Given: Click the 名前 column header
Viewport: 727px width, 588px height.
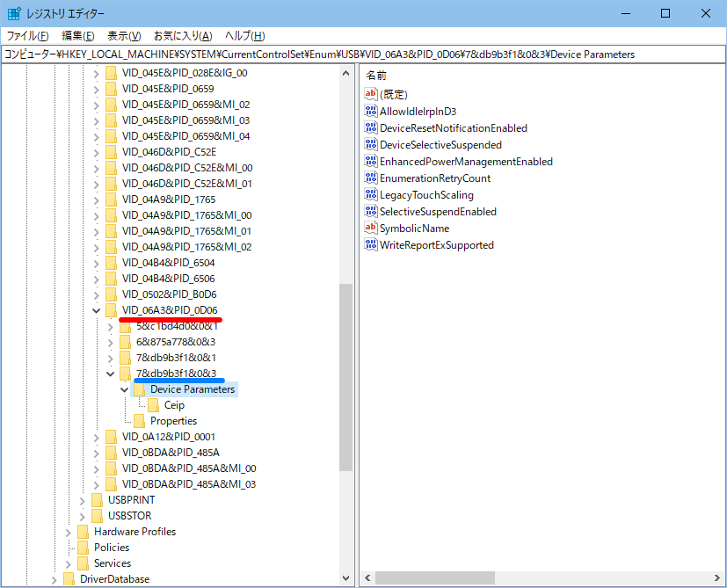Looking at the screenshot, I should pos(376,76).
